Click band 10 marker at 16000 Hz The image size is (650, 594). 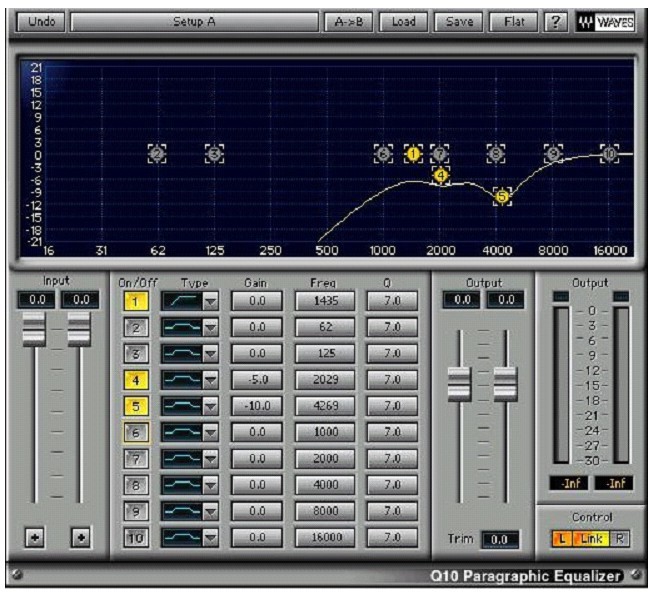click(609, 154)
